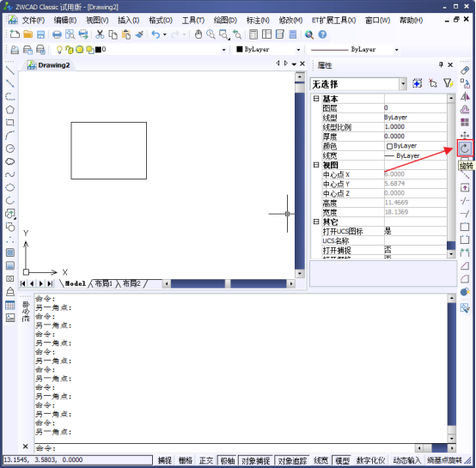476x468 pixels.
Task: Select the Chamfer modify tool
Action: 465,265
